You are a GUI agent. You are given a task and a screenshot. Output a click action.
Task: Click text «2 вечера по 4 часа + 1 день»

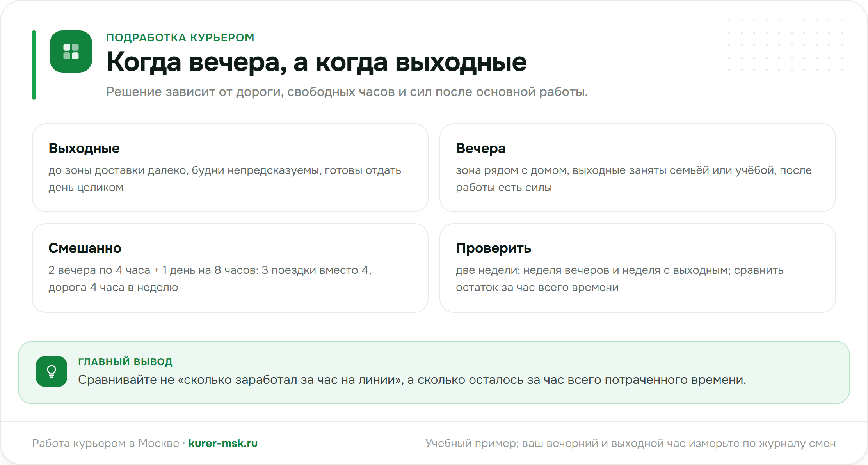tap(210, 279)
